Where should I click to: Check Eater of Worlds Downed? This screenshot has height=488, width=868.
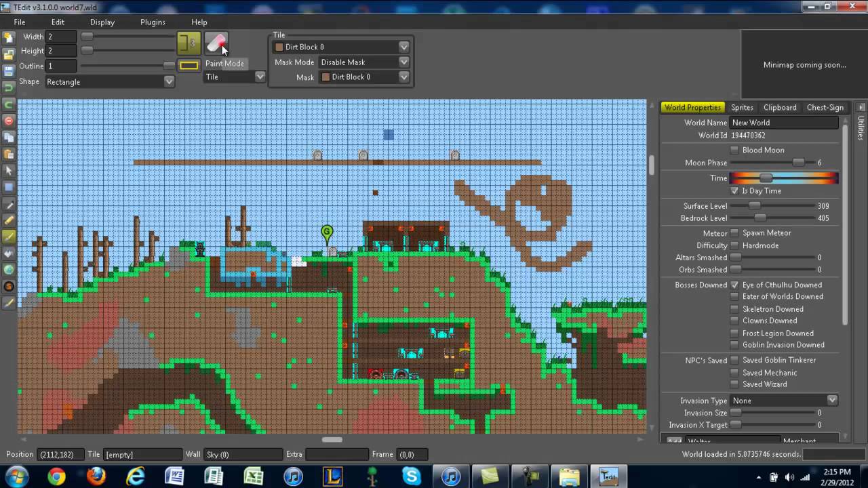(x=734, y=297)
